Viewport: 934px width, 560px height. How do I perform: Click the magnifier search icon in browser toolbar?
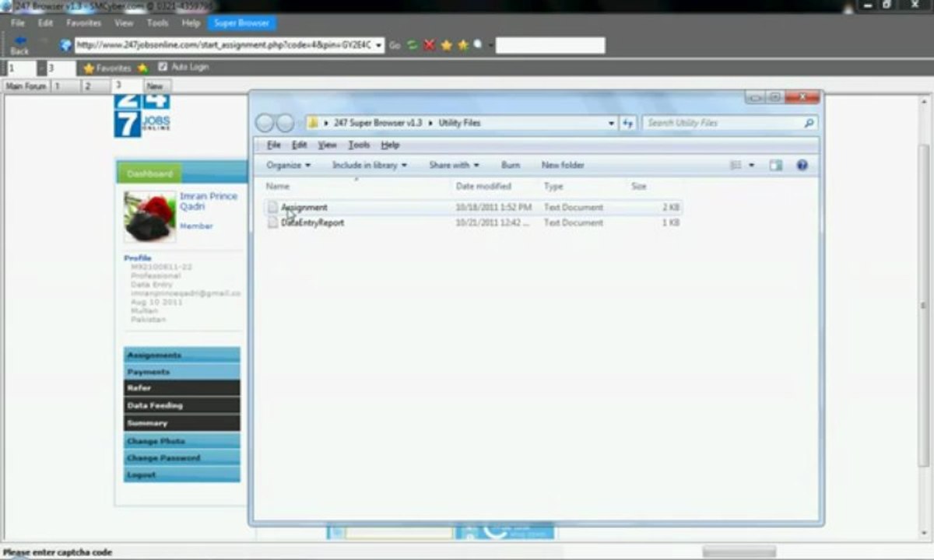[477, 44]
